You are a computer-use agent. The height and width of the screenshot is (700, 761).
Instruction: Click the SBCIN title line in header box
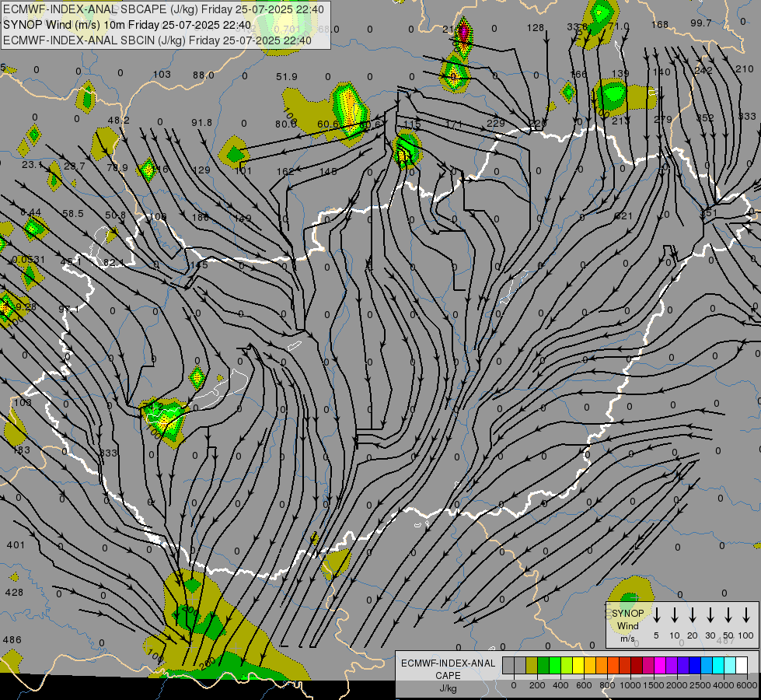point(157,40)
